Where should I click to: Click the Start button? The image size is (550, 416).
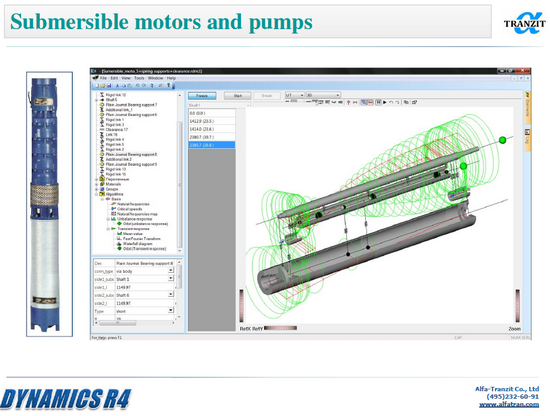(x=238, y=95)
